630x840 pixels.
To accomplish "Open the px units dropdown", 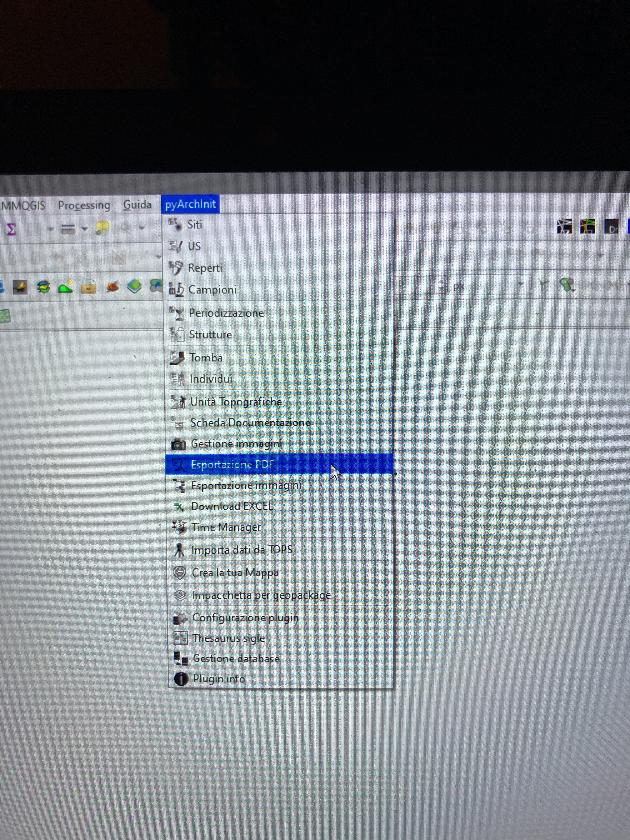I will [x=490, y=285].
